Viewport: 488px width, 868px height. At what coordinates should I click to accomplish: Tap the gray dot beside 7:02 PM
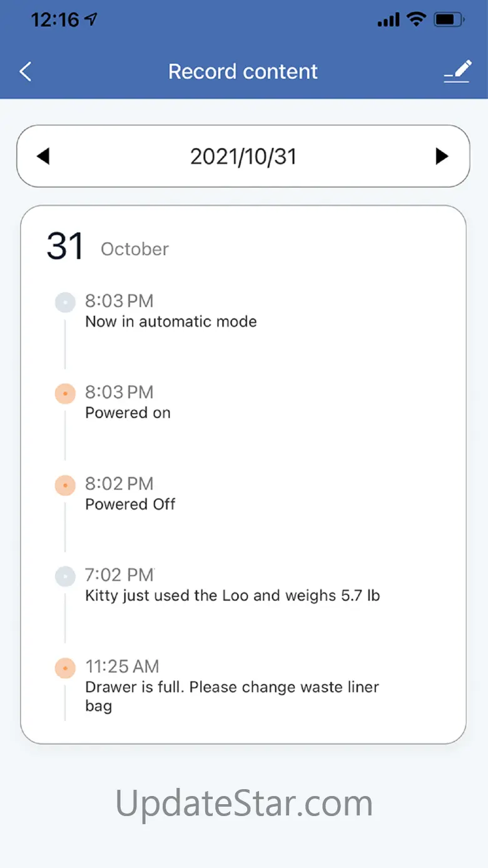click(x=65, y=576)
